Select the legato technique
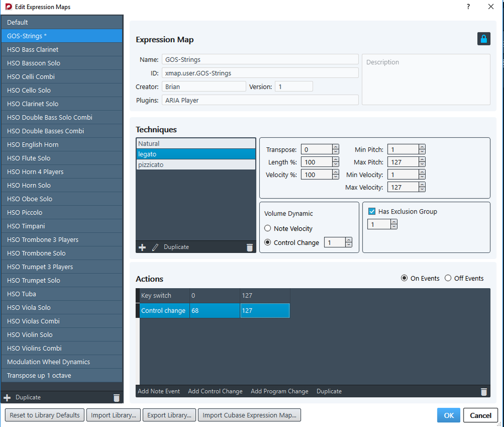This screenshot has width=504, height=427. click(x=196, y=154)
